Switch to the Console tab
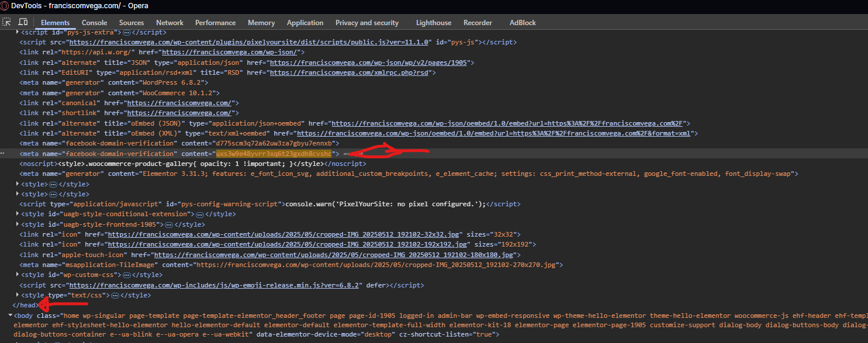The image size is (868, 343). pos(94,23)
